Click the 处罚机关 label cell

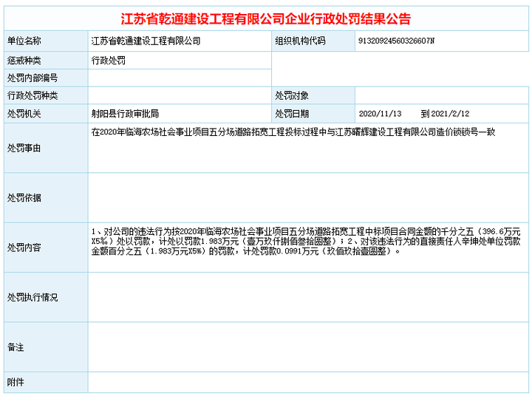[46, 114]
